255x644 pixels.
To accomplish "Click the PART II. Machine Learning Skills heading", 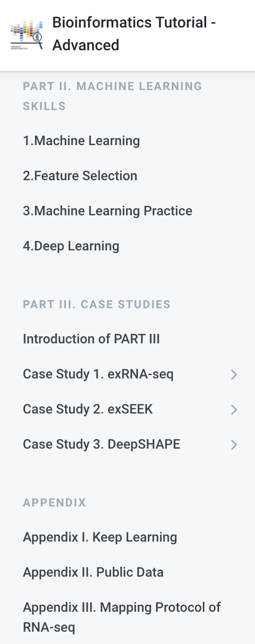I will (112, 96).
